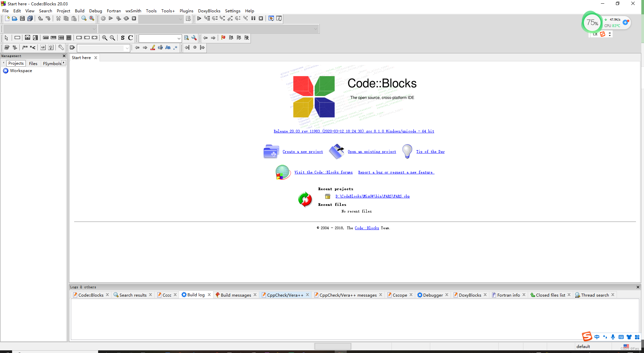Click the /** Doxygen block comment icon
This screenshot has height=353, width=644.
coord(25,48)
